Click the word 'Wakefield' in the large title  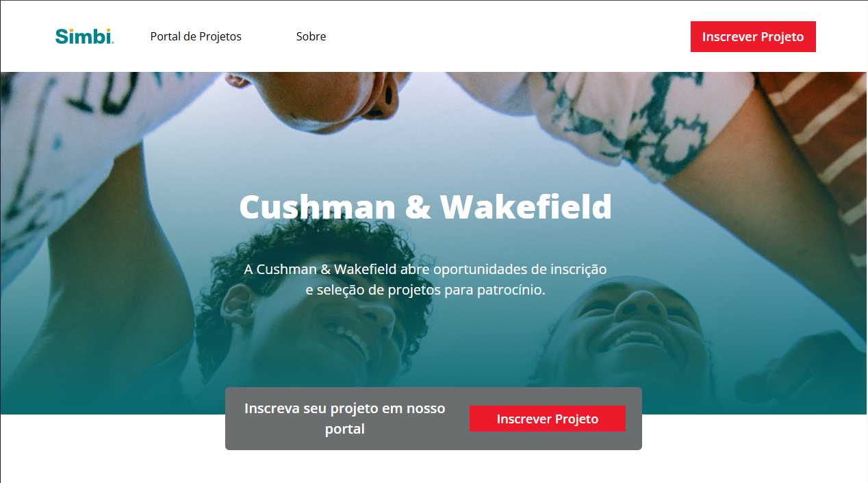[x=526, y=206]
